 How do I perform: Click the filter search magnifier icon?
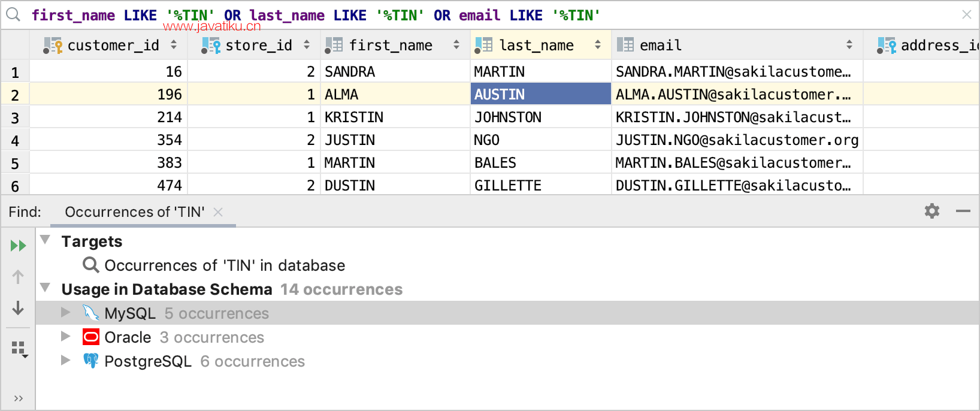tap(13, 14)
